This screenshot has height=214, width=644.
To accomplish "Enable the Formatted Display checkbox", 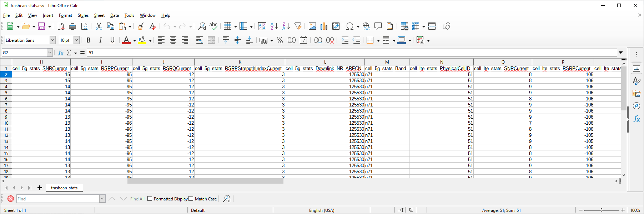I will pyautogui.click(x=150, y=199).
